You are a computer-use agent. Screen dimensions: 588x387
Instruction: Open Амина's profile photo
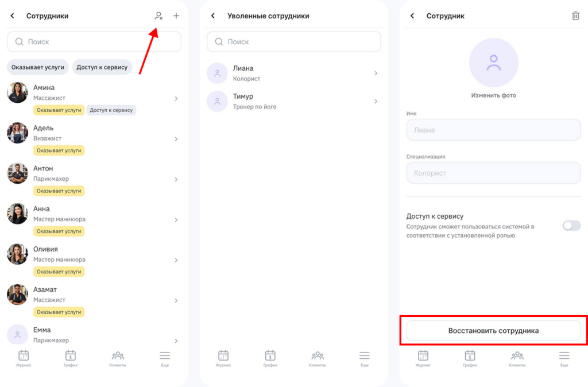click(x=17, y=92)
